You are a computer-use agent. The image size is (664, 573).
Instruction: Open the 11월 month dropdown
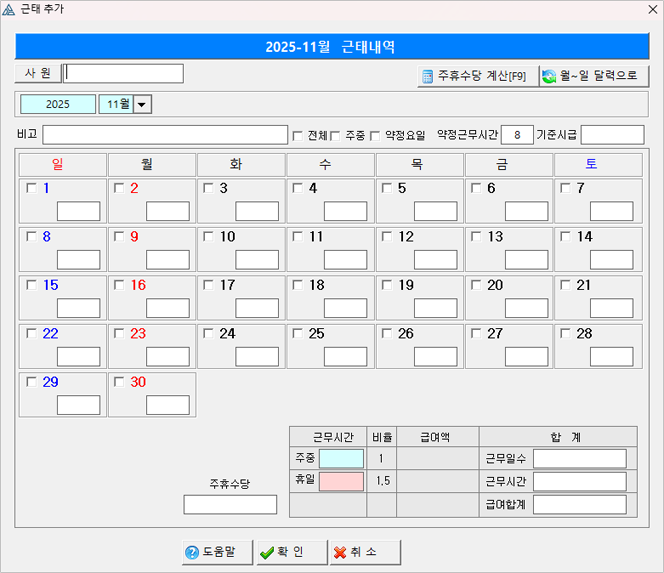coord(142,104)
